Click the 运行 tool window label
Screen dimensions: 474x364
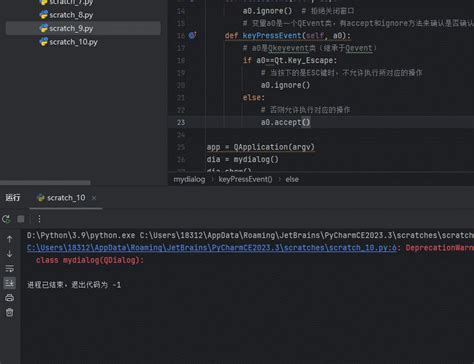tap(13, 198)
